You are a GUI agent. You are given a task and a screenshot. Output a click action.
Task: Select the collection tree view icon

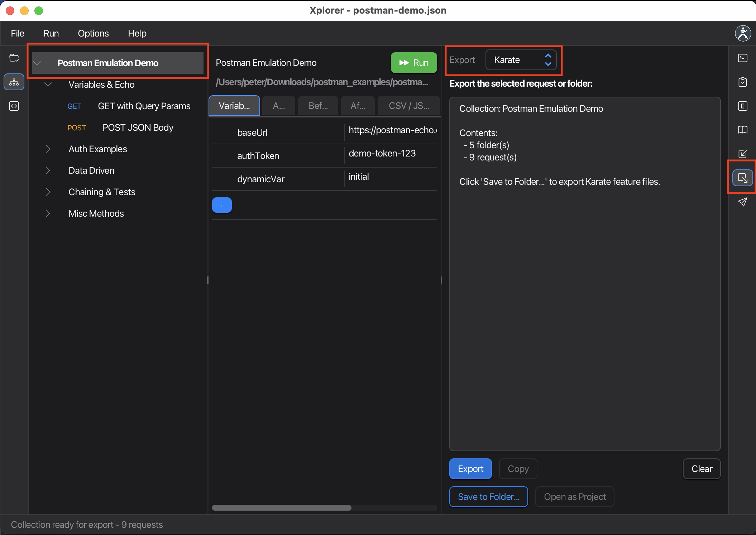(x=14, y=82)
